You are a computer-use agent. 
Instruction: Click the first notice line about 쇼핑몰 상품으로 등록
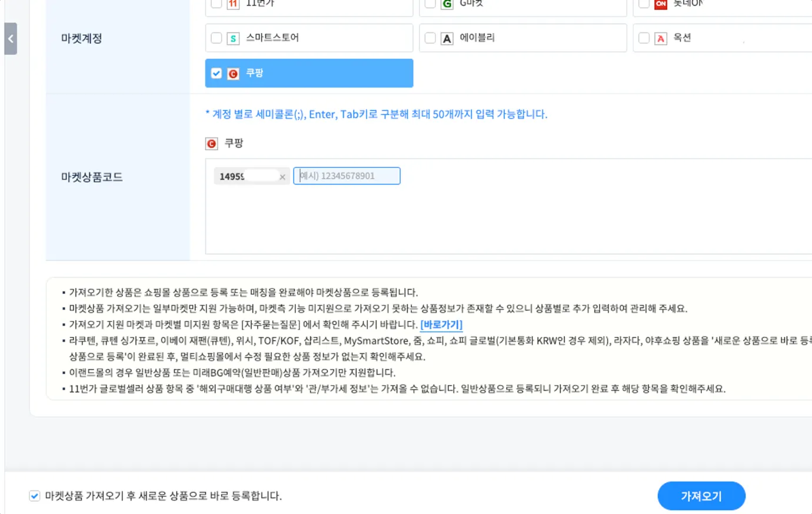[244, 293]
